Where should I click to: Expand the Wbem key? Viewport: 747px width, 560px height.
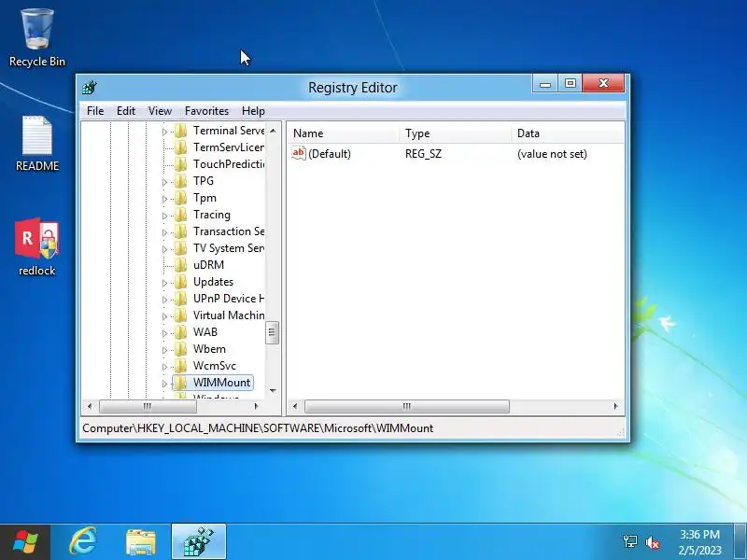tap(165, 351)
